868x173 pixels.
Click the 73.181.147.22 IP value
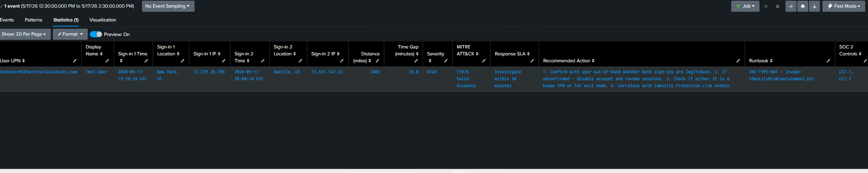[x=327, y=72]
